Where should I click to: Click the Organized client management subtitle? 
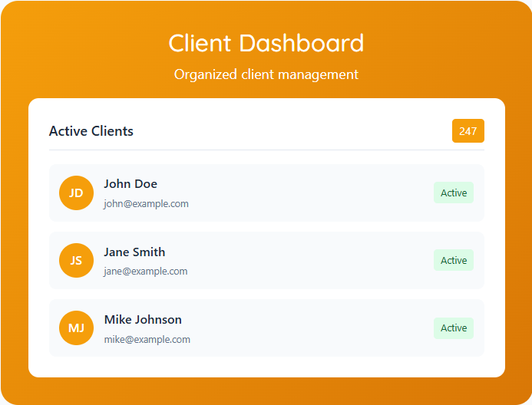tap(266, 74)
